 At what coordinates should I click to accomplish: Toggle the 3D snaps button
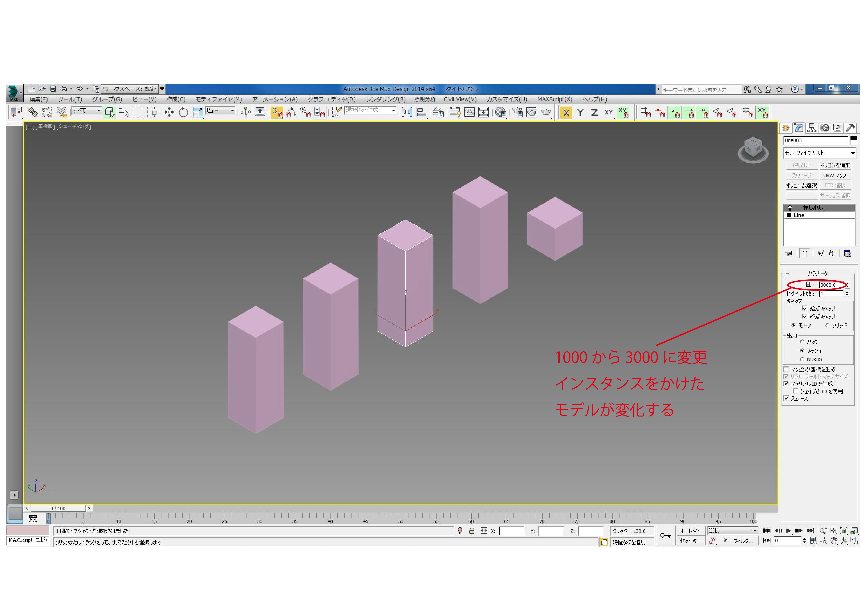277,112
